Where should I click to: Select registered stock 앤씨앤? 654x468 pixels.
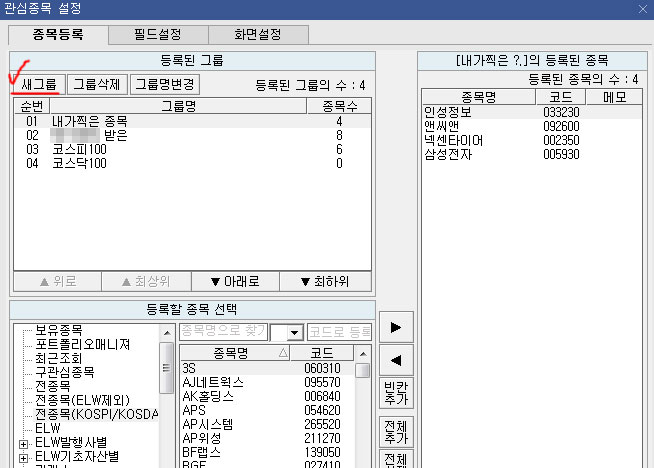(531, 126)
